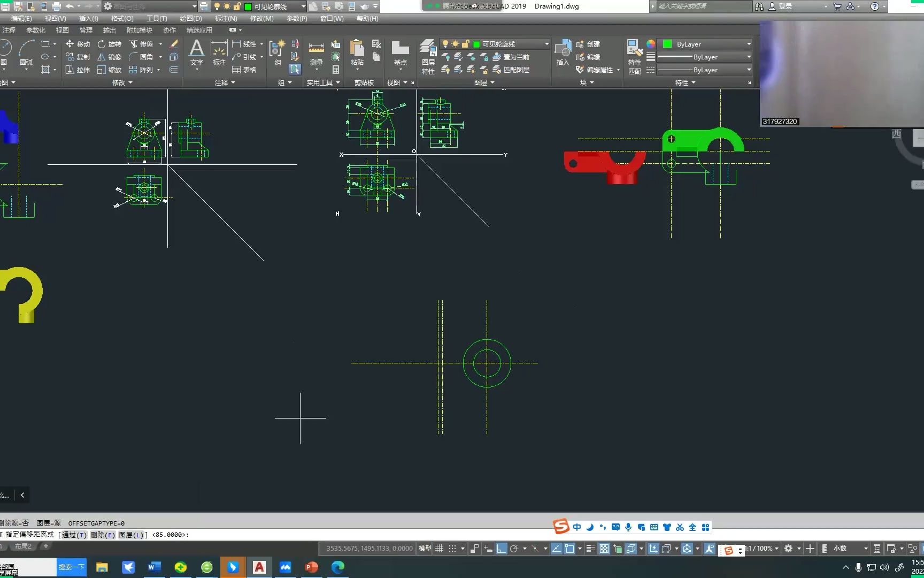This screenshot has width=924, height=578.
Task: Open the 图层特性 layer properties manager
Action: click(x=428, y=54)
